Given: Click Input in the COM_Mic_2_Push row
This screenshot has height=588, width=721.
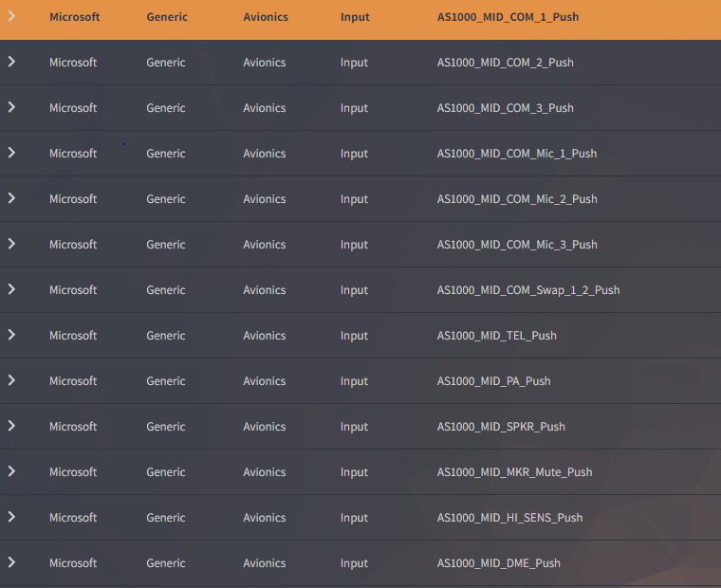Looking at the screenshot, I should (354, 199).
